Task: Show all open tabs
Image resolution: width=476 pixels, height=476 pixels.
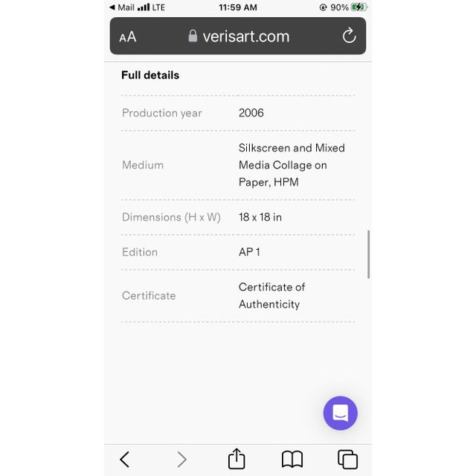Action: [347, 459]
